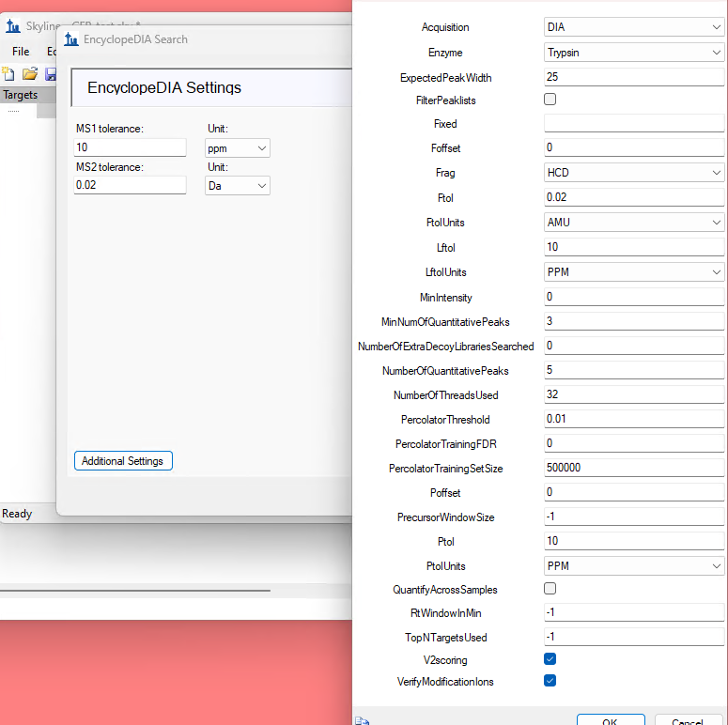Click the MS2 tolerance input field
Viewport: 728px width, 725px height.
coord(130,186)
